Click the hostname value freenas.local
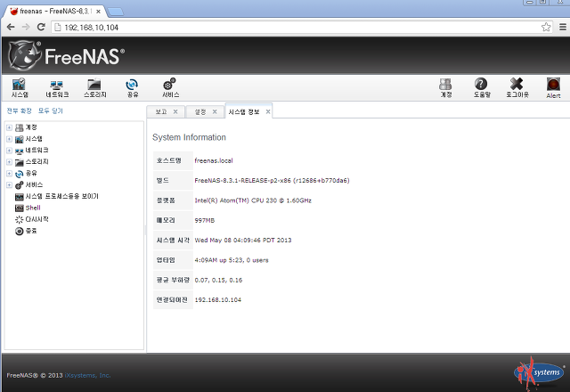 (214, 160)
